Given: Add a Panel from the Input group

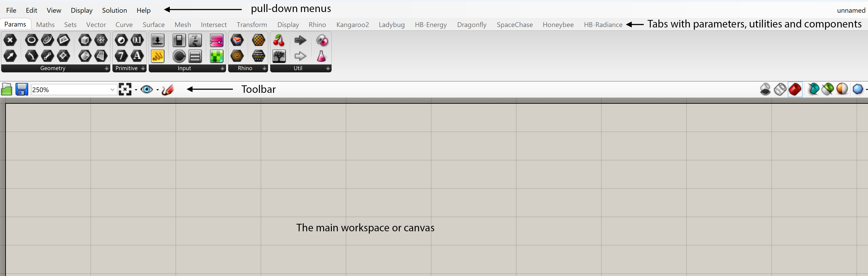Looking at the screenshot, I should click(157, 56).
